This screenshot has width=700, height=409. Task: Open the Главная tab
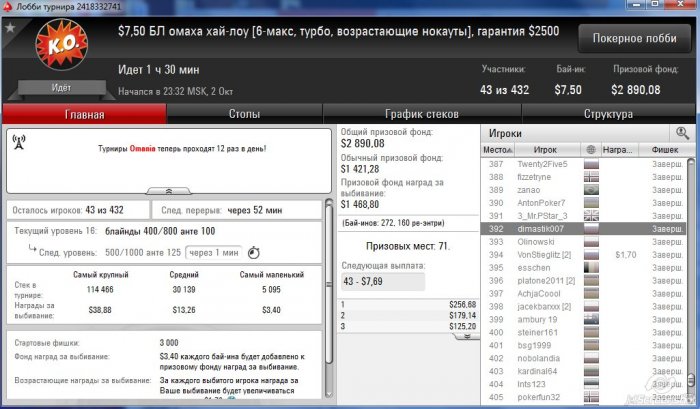pos(84,114)
